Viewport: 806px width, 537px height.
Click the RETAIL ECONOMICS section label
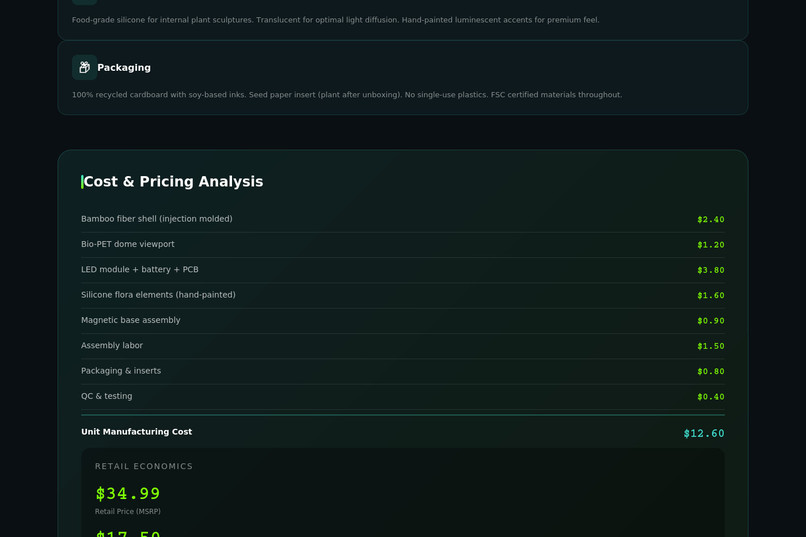pos(144,466)
